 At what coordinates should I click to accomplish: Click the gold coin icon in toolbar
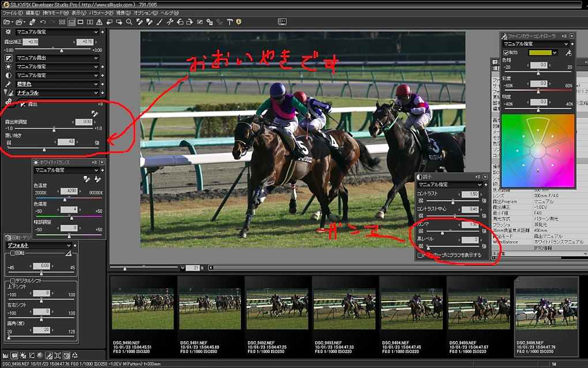(239, 22)
